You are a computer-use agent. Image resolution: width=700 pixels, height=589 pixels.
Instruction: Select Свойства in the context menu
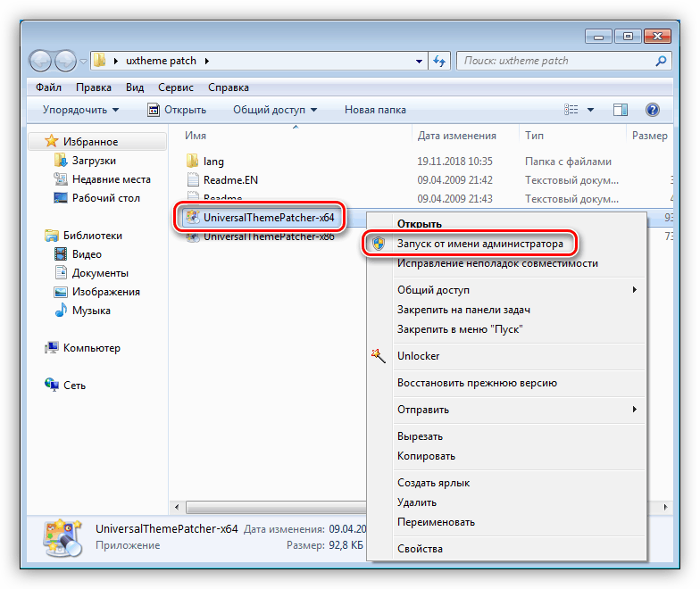(x=420, y=549)
